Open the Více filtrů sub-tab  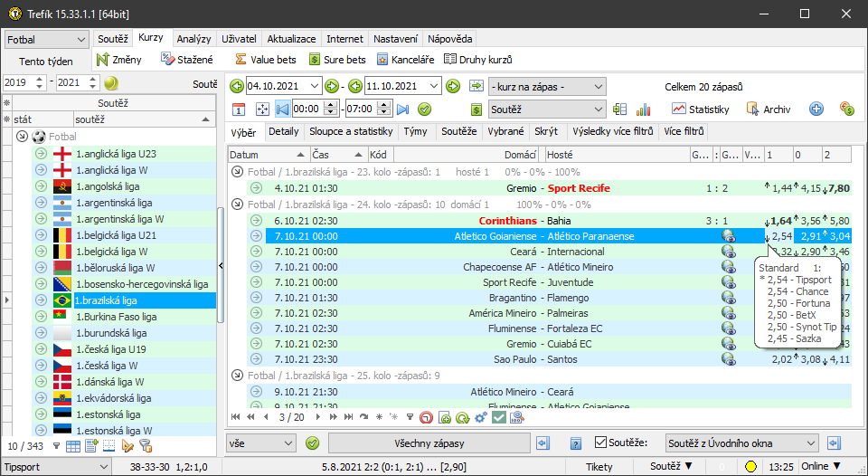click(684, 131)
